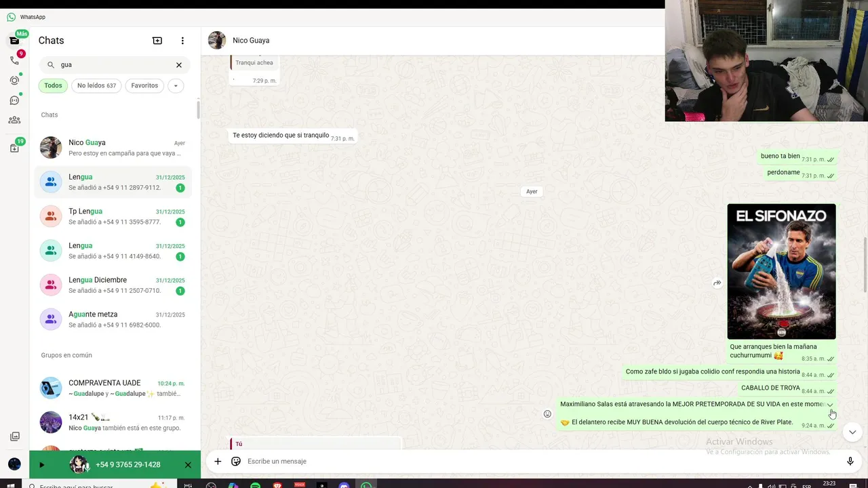
Task: Click the 'Tranqui achea' quoted reply
Action: [254, 62]
